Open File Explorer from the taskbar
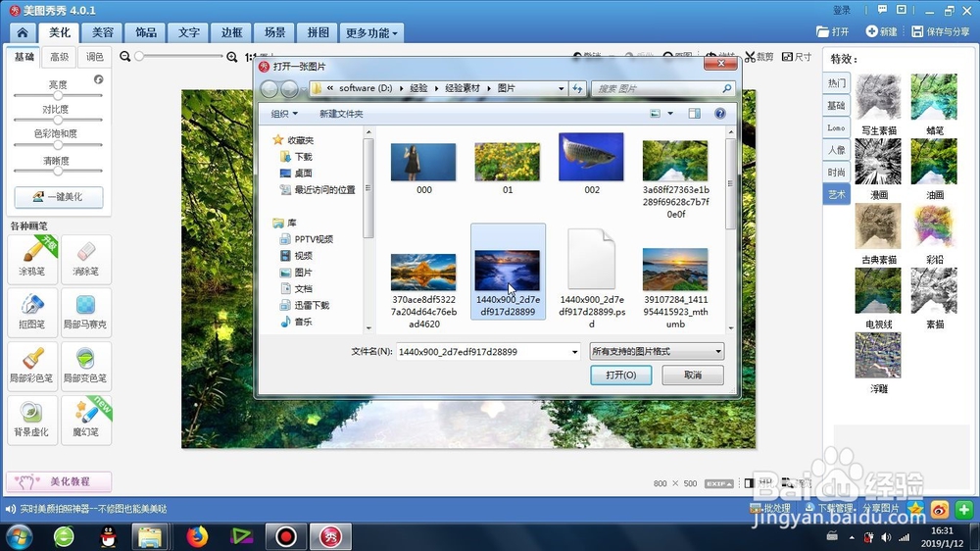Screen dimensions: 980x551 (x=150, y=536)
